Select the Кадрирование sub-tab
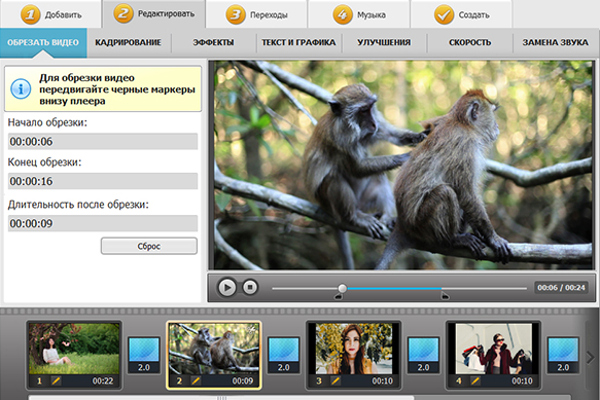The height and width of the screenshot is (400, 600). click(128, 44)
